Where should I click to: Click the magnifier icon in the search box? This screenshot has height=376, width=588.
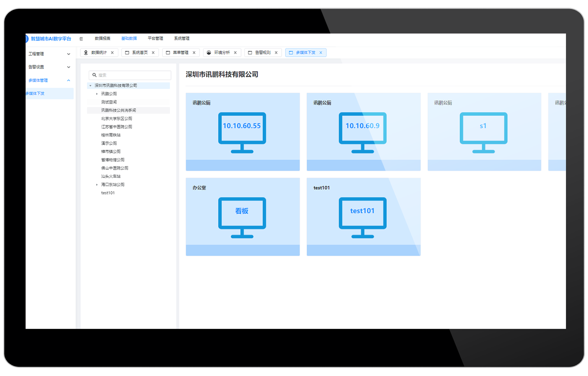(x=94, y=75)
